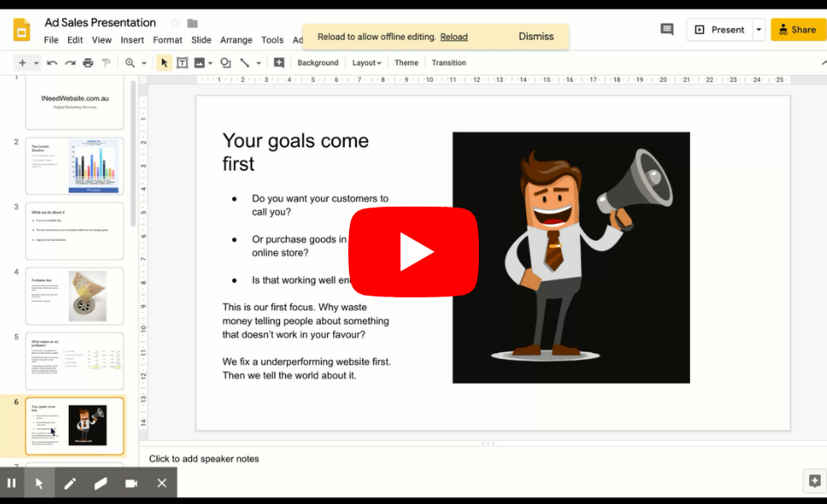
Task: Click the yellow Share button
Action: [x=797, y=30]
